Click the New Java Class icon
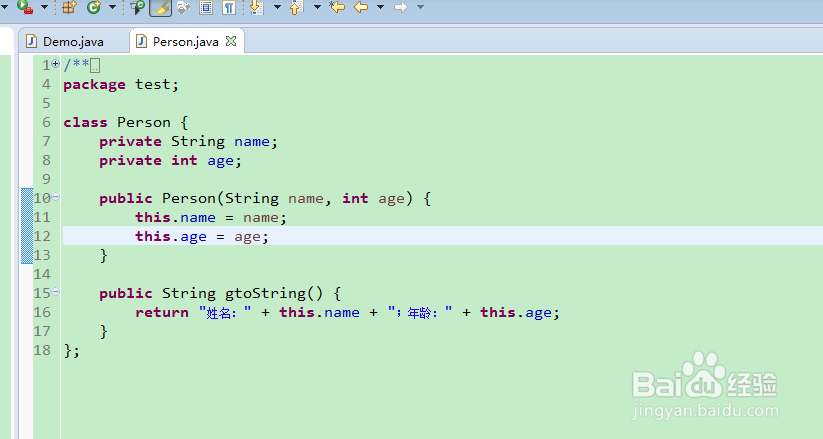This screenshot has width=823, height=439. [x=94, y=7]
